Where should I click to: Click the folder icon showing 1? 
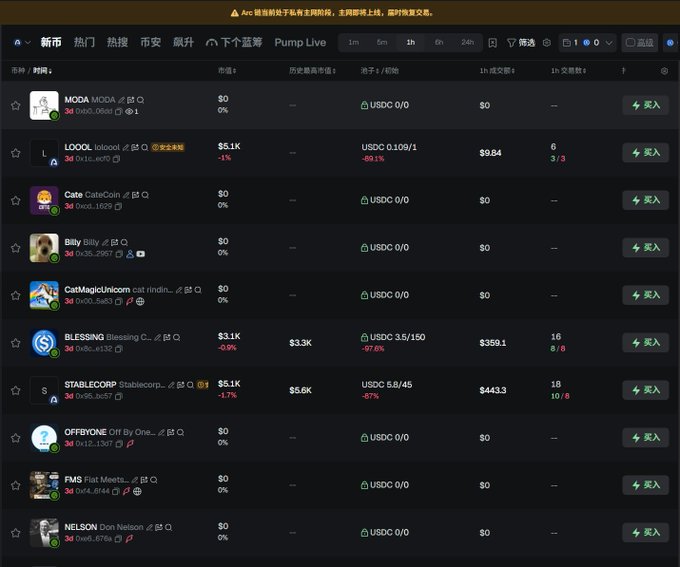[566, 43]
